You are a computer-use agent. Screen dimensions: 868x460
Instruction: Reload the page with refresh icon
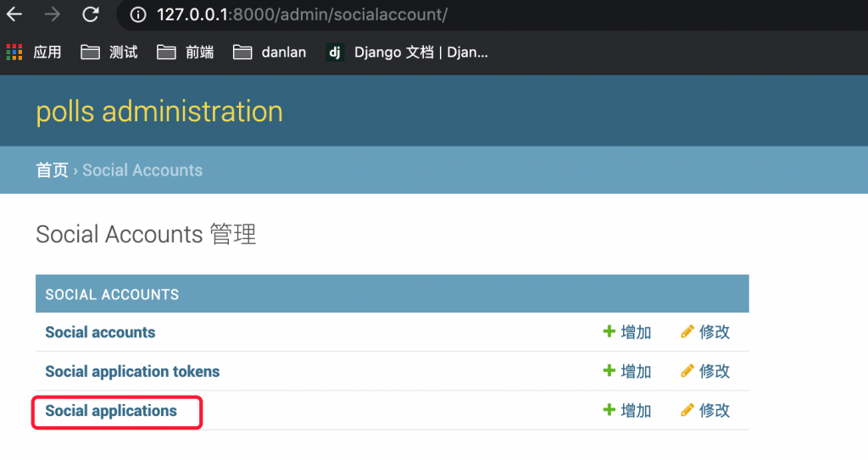click(x=91, y=14)
